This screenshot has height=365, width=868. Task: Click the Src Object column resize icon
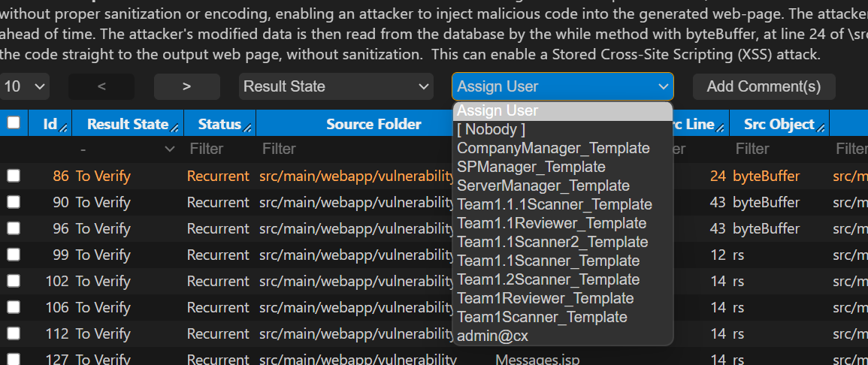pyautogui.click(x=821, y=128)
